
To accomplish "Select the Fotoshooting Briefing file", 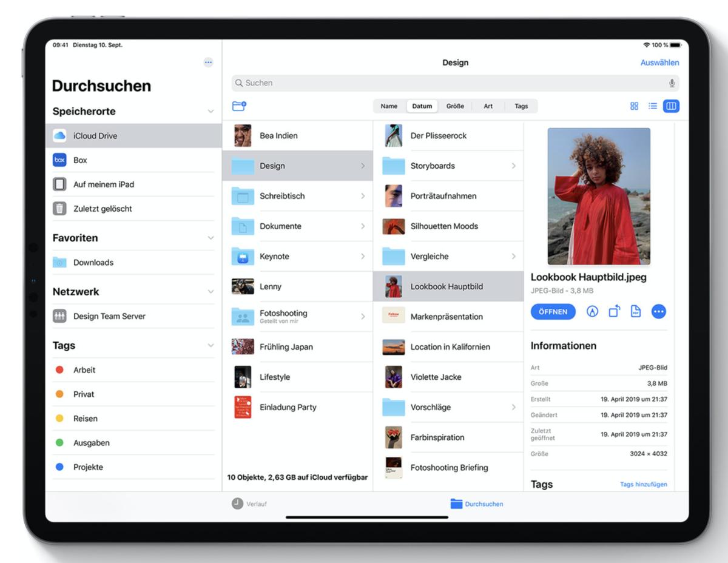I will coord(448,468).
